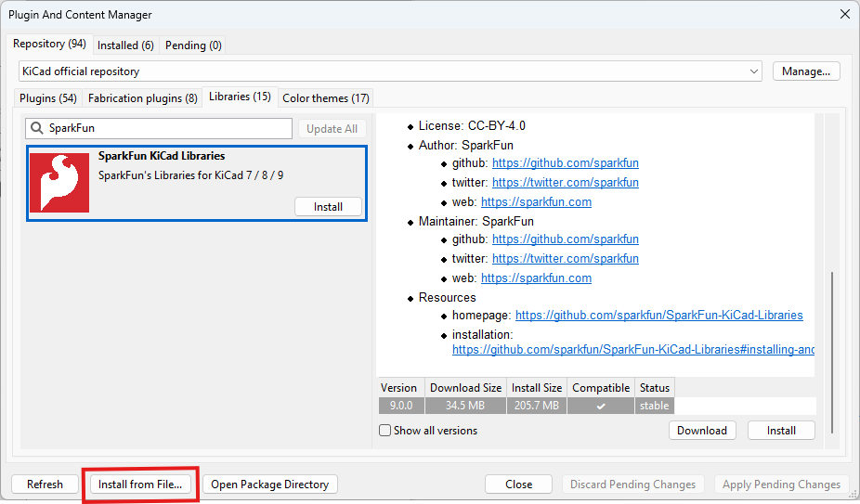This screenshot has width=860, height=504.
Task: Select the Plugins (54) tab
Action: coord(47,98)
